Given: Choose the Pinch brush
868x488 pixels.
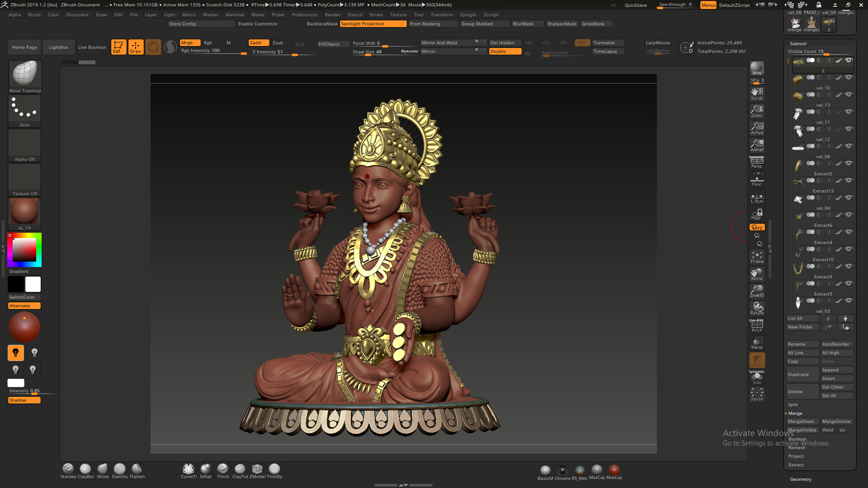Looking at the screenshot, I should click(222, 469).
